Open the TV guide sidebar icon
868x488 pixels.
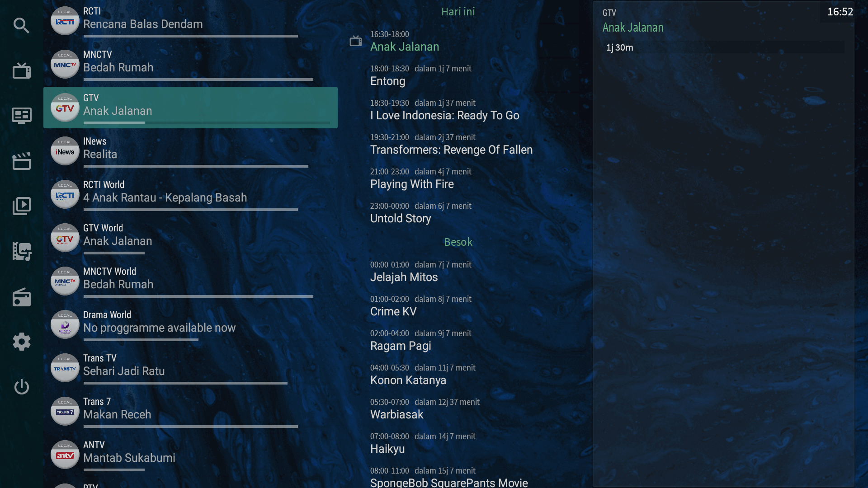click(21, 116)
